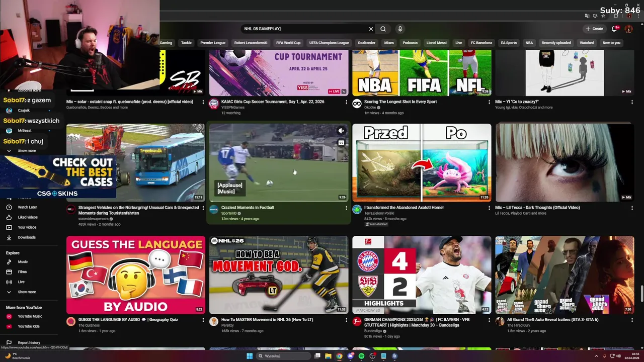Screen dimensions: 644x362
Task: Open more options for GUESS THE LANGUAGE BY AUDIO
Action: click(203, 320)
